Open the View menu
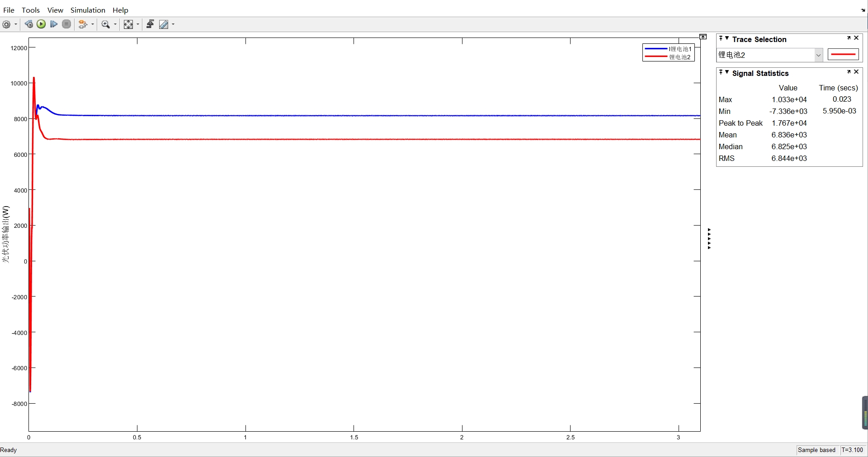868x457 pixels. [x=55, y=10]
